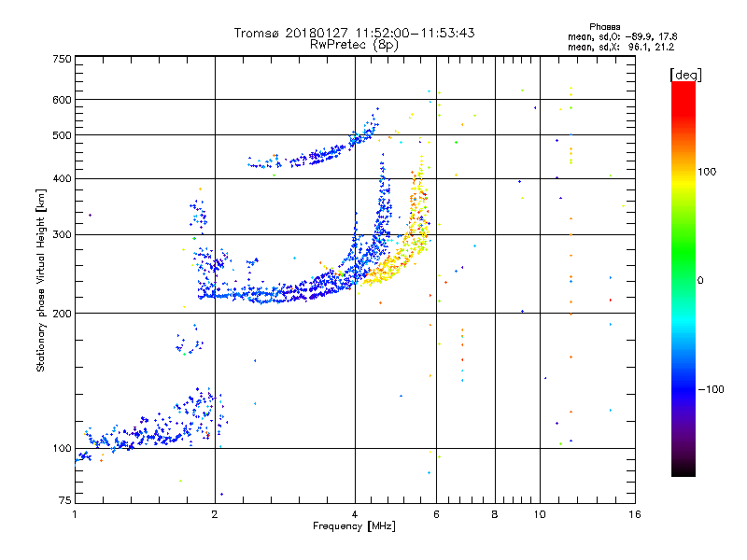
Task: Click the plot title 'Tromsø 20180127 11:52:00-11:53:43'
Action: pos(354,33)
